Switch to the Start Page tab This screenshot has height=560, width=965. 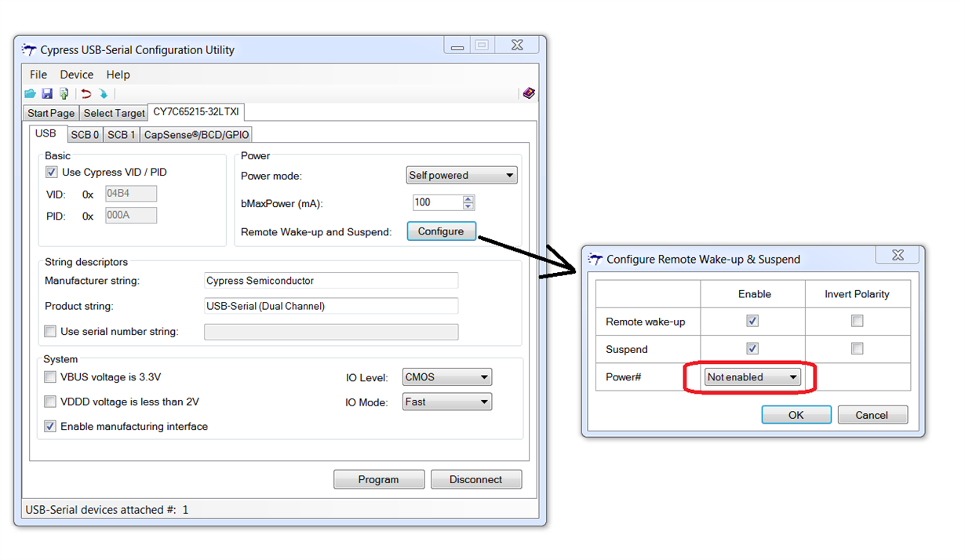click(x=51, y=113)
